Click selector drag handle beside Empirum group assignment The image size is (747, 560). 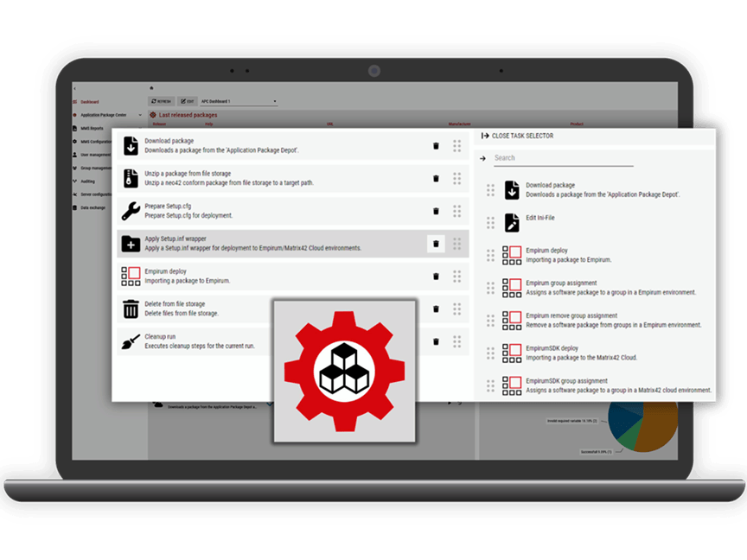pos(491,288)
